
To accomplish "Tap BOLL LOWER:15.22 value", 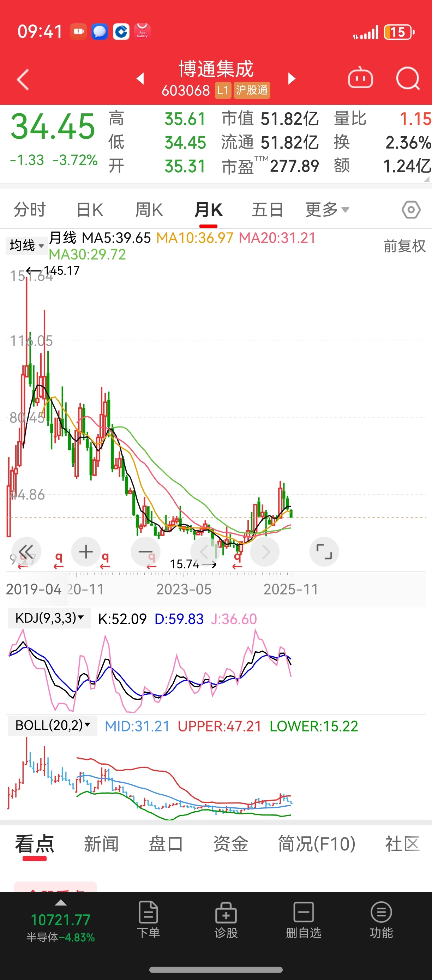I will pos(314,726).
